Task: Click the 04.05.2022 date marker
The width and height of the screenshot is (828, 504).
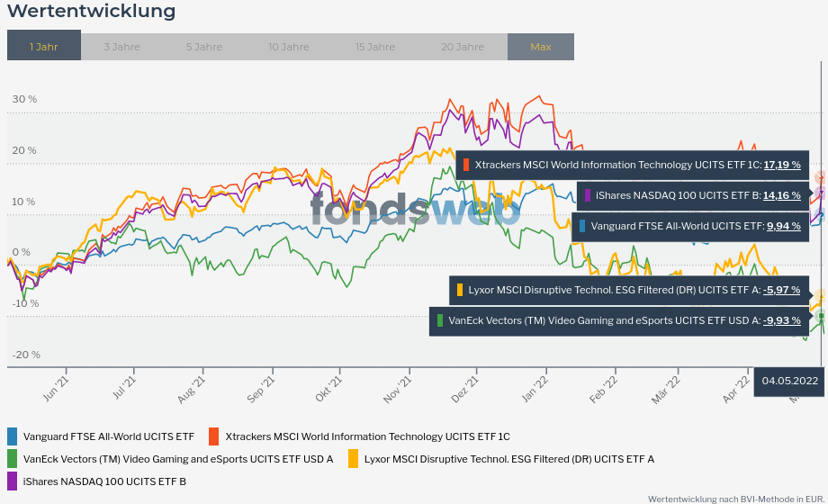Action: 789,381
